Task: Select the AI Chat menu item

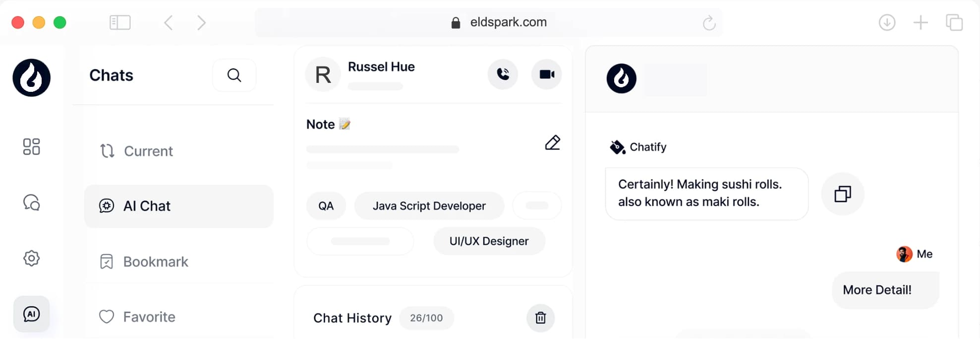Action: point(179,206)
